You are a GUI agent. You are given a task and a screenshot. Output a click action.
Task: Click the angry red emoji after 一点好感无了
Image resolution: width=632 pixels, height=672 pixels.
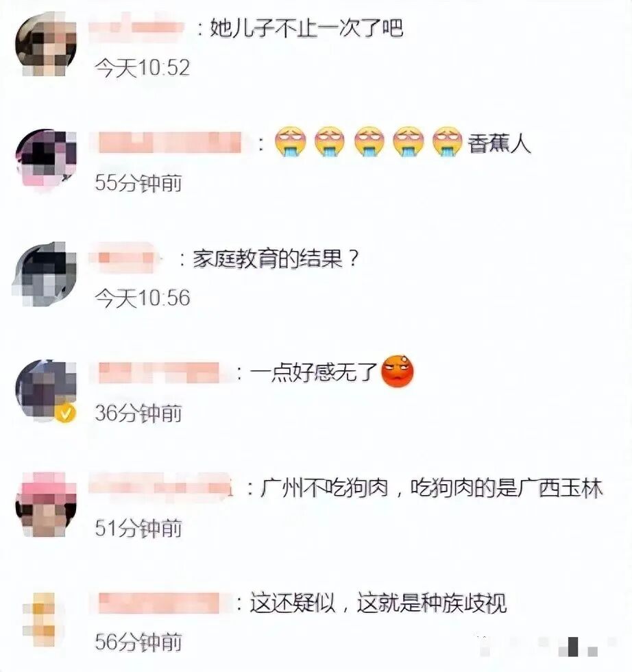pyautogui.click(x=398, y=372)
